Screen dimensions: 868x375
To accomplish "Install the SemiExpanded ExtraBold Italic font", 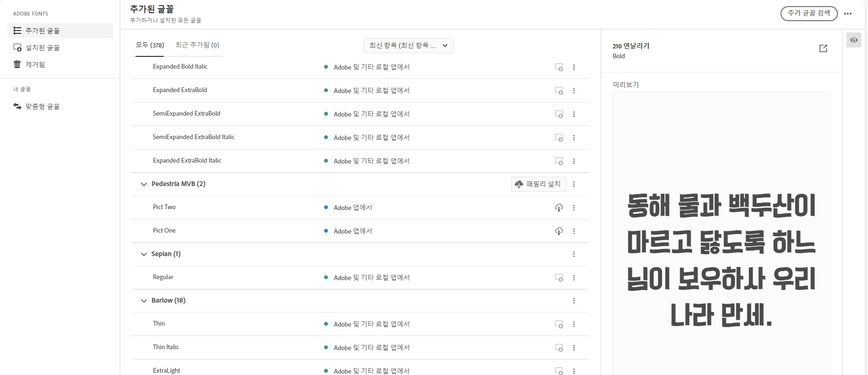I will click(x=559, y=138).
